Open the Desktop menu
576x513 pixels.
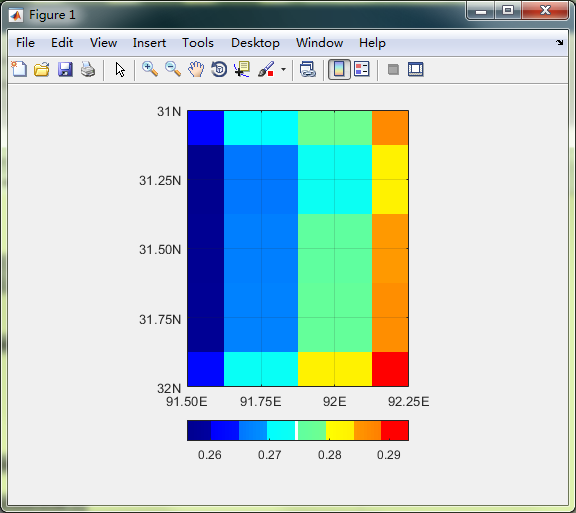(x=255, y=43)
